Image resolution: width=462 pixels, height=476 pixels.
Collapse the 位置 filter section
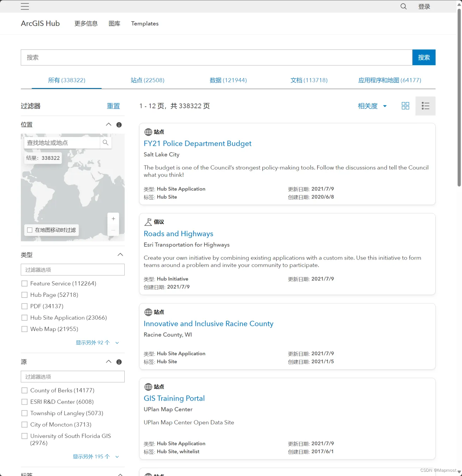point(108,125)
